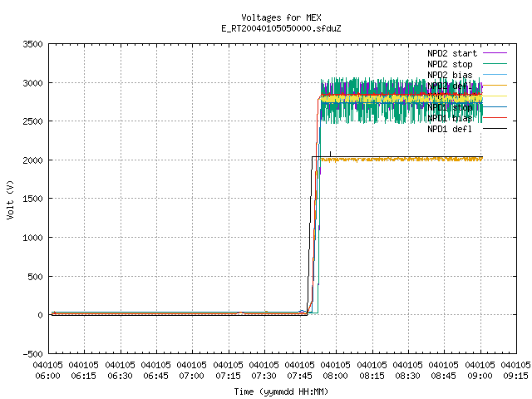The image size is (532, 399).
Task: Click the purple line sample beside 'NPD2 start'
Action: click(495, 53)
